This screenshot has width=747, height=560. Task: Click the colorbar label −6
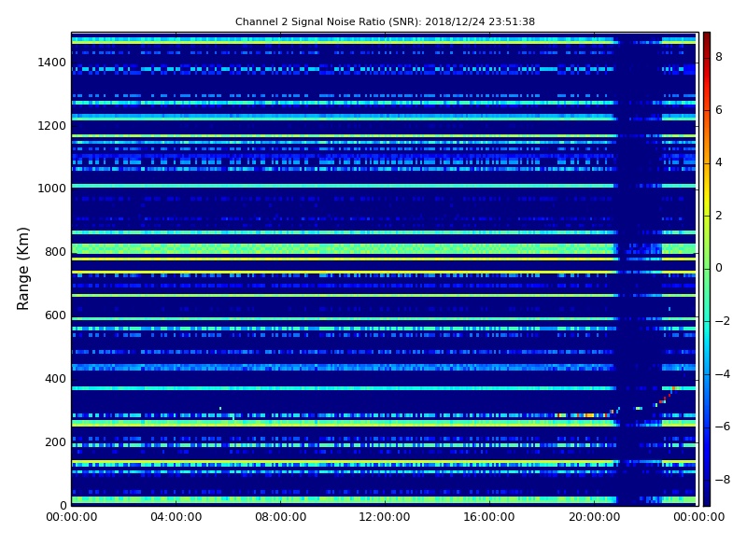(x=723, y=427)
